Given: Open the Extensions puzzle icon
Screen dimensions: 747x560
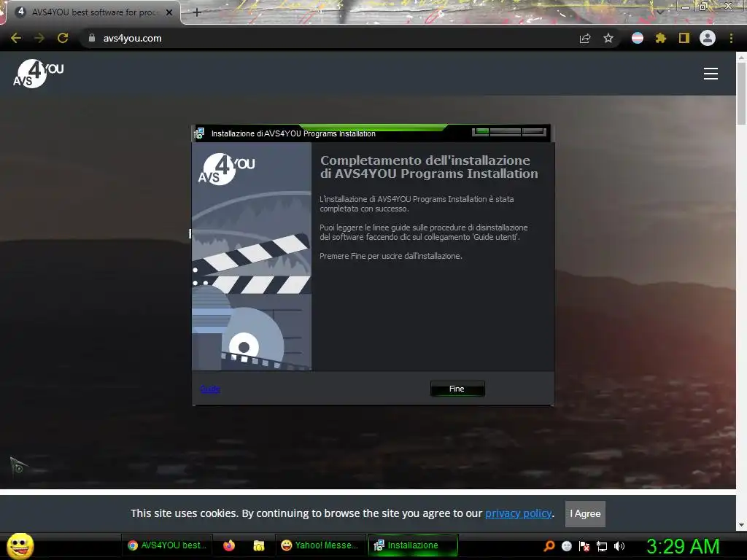Looking at the screenshot, I should pos(661,38).
